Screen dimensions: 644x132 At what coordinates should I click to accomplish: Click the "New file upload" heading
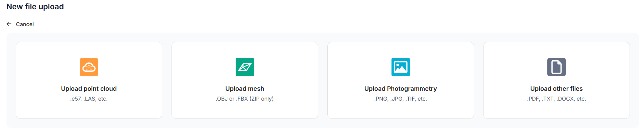[x=35, y=7]
